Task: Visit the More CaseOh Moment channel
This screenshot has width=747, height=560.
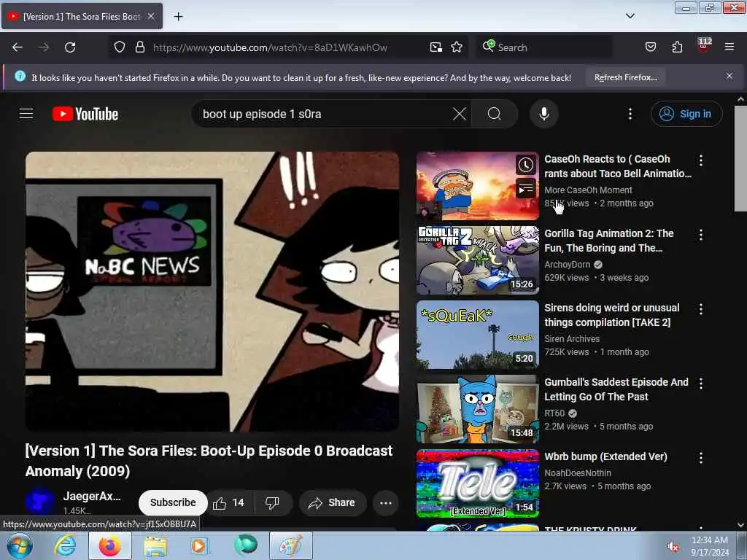Action: click(588, 190)
